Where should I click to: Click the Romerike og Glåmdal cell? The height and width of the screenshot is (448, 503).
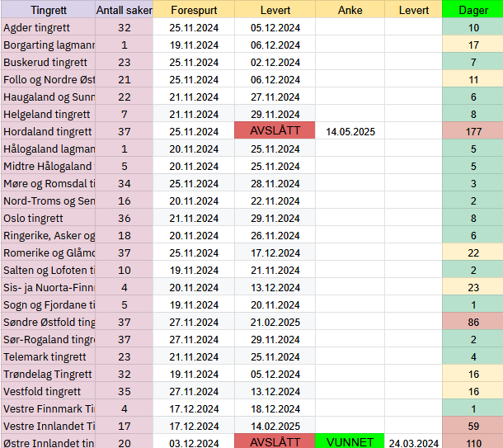point(48,253)
